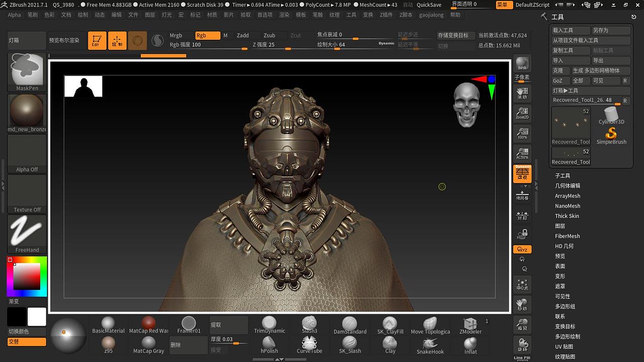Choose the 移动 move view icon

(x=522, y=304)
